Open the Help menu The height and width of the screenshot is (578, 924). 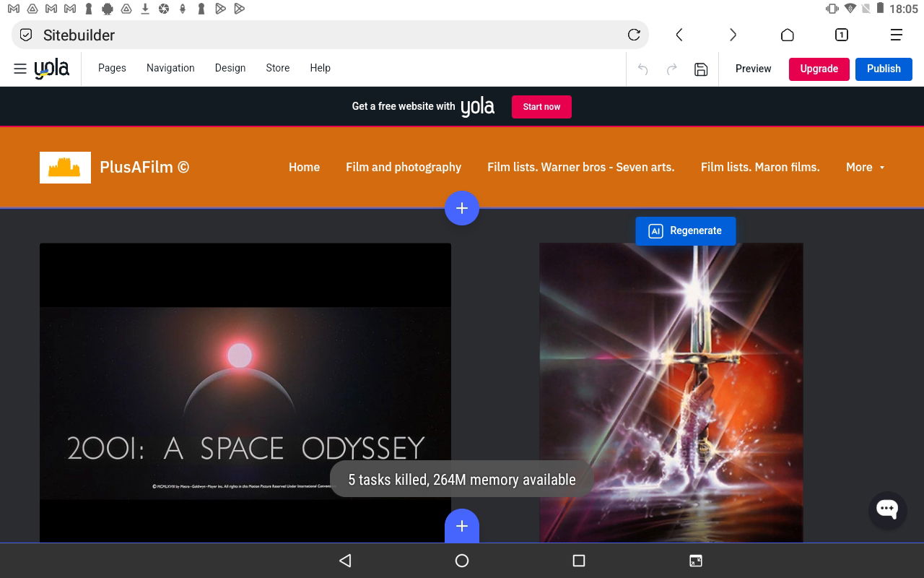[x=320, y=68]
